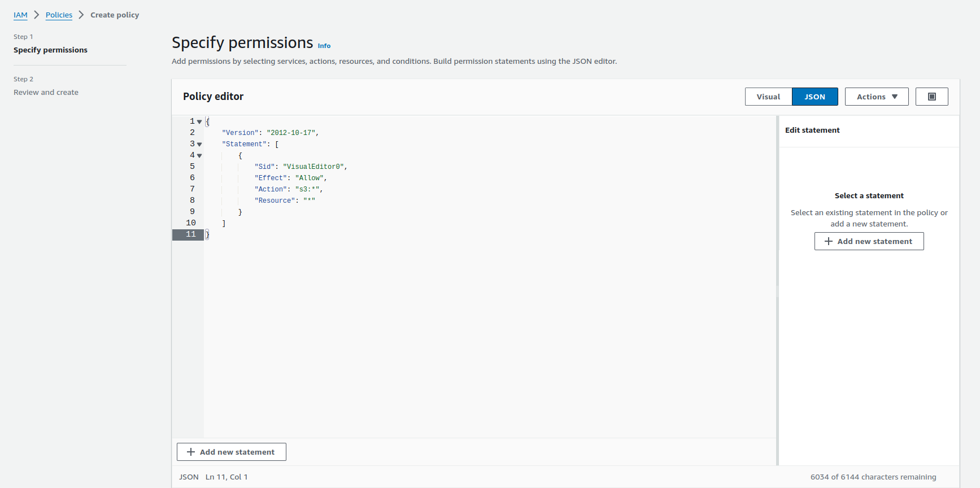Open the Actions dropdown menu
The height and width of the screenshot is (488, 980).
tap(876, 97)
